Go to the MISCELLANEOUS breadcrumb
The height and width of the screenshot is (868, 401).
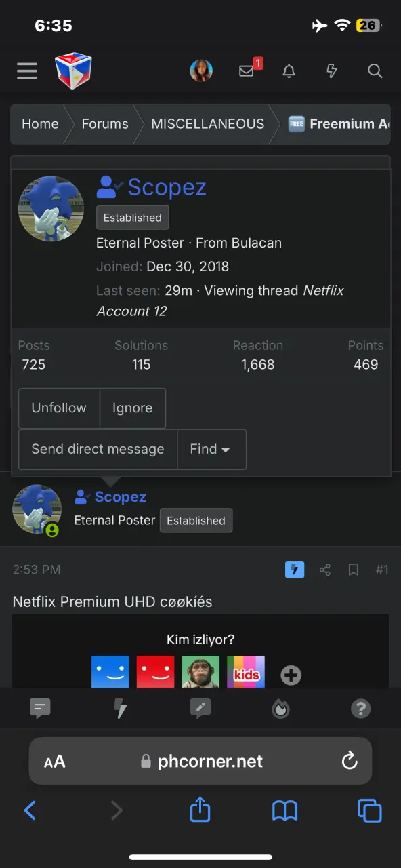point(208,124)
